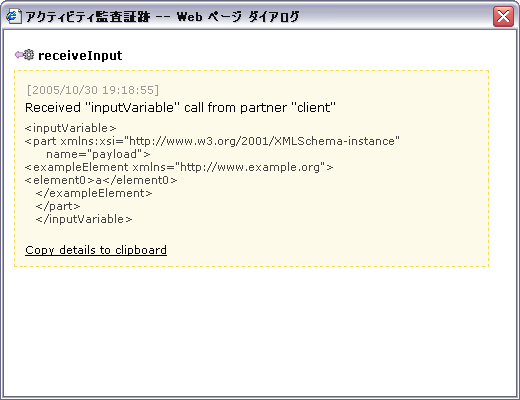Click the word "client" in the message
Screen dimensions: 520x400
click(x=314, y=108)
